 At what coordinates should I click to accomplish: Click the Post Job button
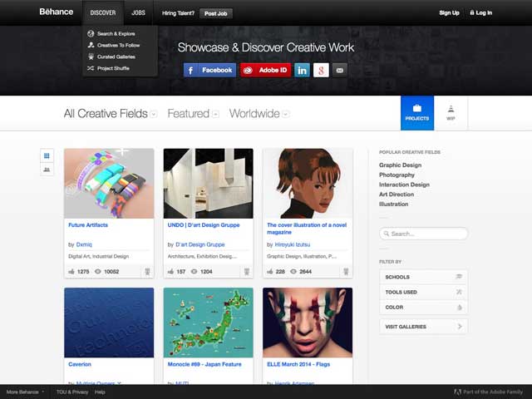tap(216, 13)
